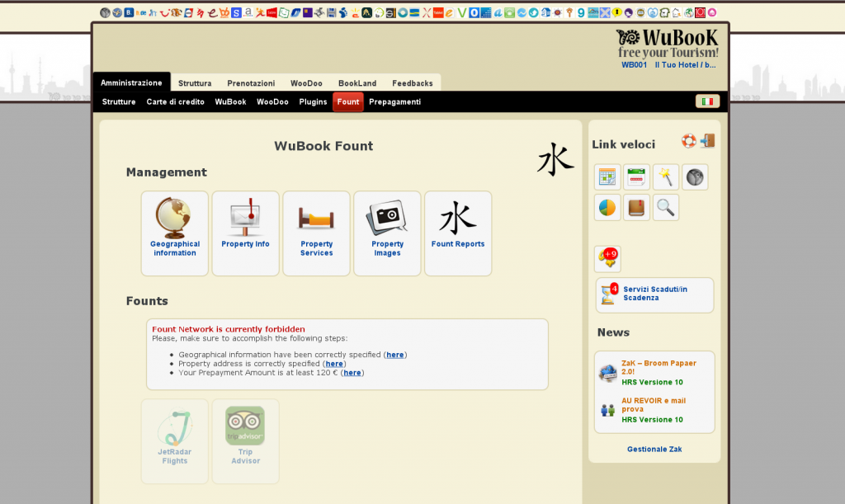
Task: Click the 'WuBook Fount' page heading
Action: (323, 146)
